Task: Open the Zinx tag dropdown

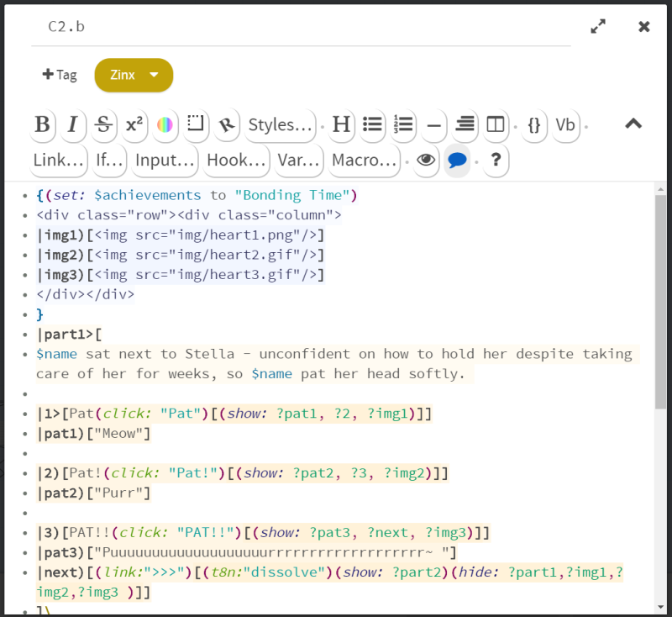Action: point(134,75)
